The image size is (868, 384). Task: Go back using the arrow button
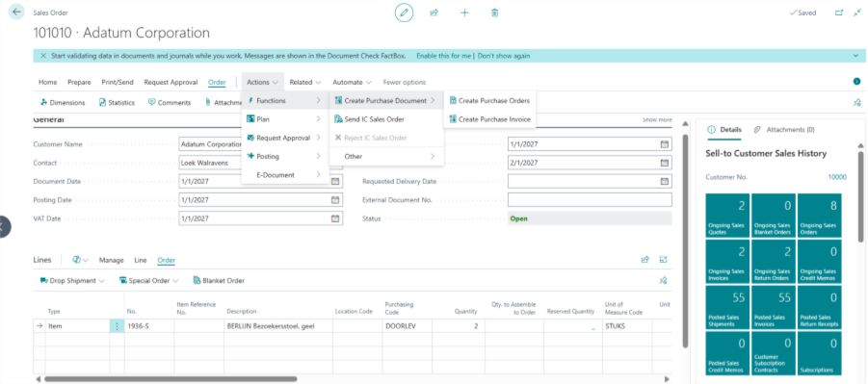[x=16, y=12]
